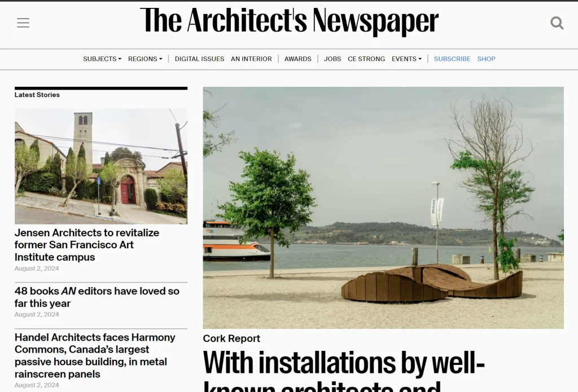Open the REGIONS dropdown

144,59
